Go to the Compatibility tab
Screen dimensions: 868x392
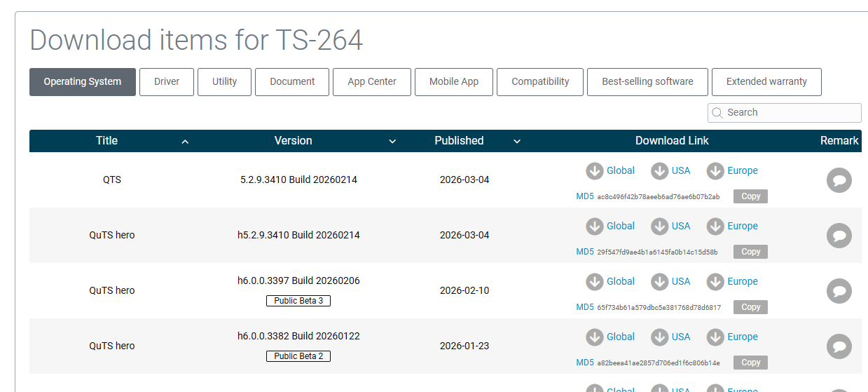539,82
